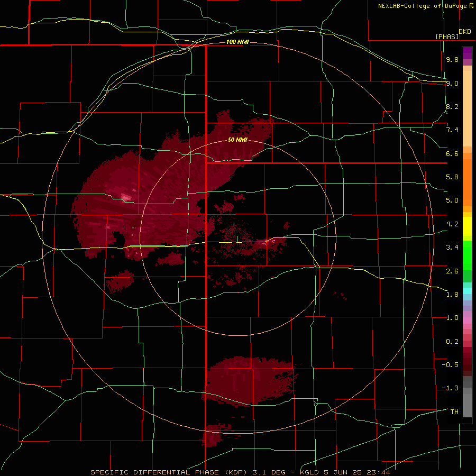The image size is (476, 476).
Task: Click the 100 NMI range ring label
Action: 237,42
